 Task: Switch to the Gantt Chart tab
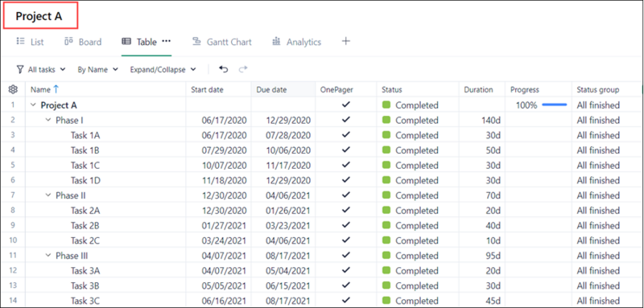(x=222, y=42)
